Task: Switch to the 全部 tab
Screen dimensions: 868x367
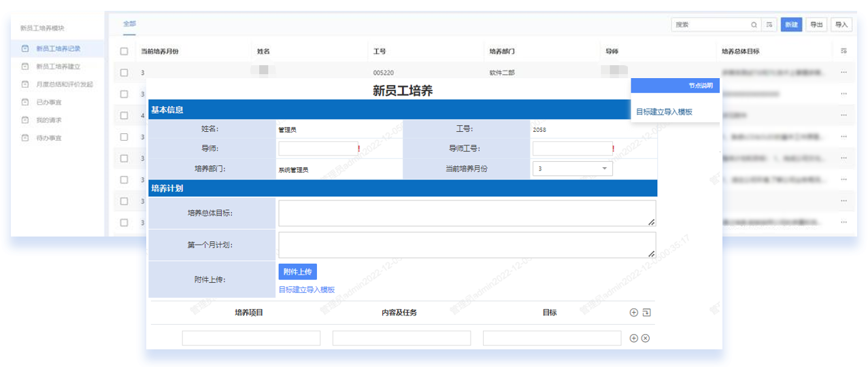Action: tap(129, 24)
